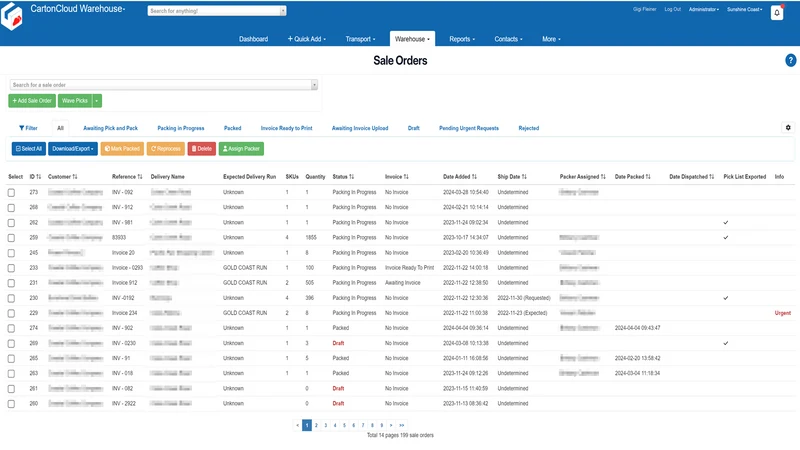Open the Dashboard tab
The image size is (800, 450).
[254, 39]
